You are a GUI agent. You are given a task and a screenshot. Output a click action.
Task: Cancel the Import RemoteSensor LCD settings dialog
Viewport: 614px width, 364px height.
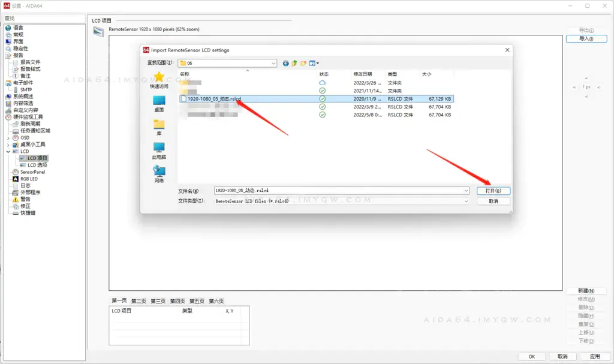coord(493,201)
